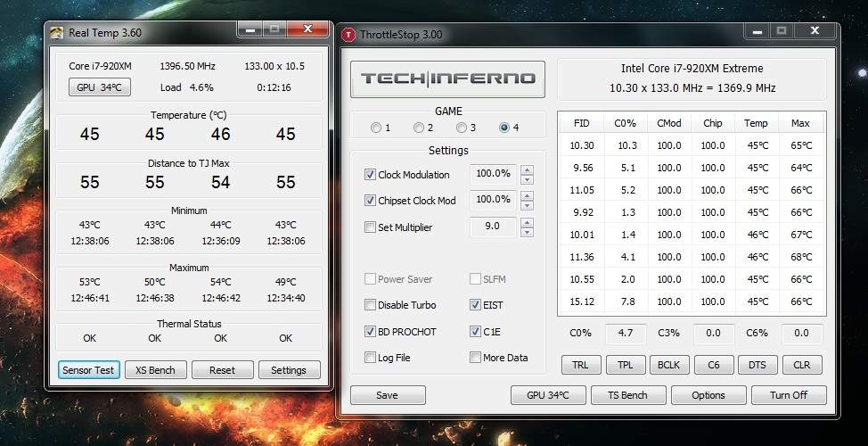This screenshot has height=446, width=868.
Task: Click the Save button in ThrottleStop
Action: (x=388, y=395)
